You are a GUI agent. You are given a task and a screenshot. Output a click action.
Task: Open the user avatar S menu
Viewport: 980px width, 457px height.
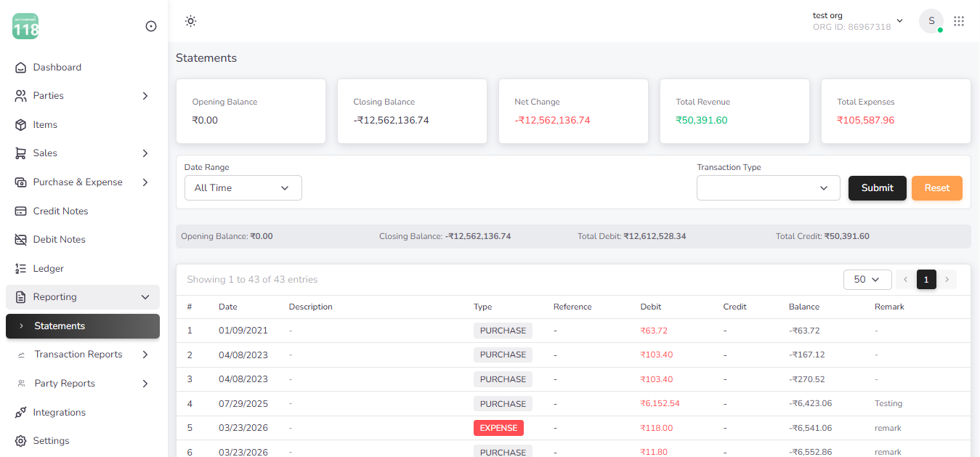(x=931, y=21)
